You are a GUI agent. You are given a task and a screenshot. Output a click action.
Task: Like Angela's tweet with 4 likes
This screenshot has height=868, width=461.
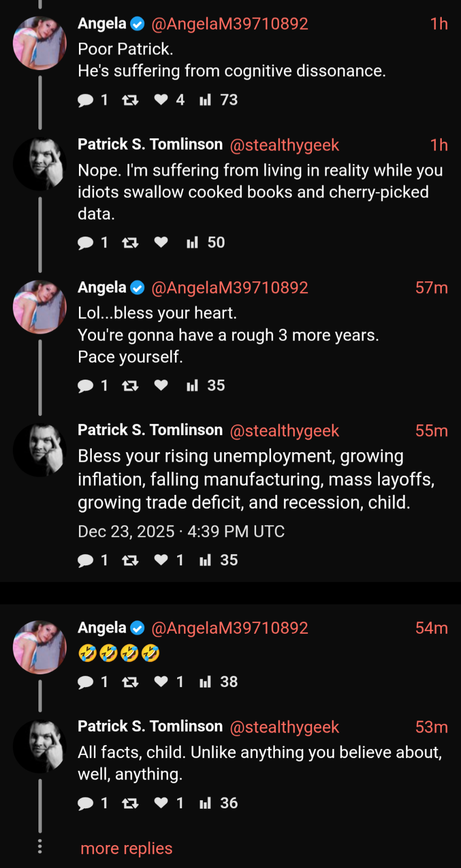click(161, 99)
